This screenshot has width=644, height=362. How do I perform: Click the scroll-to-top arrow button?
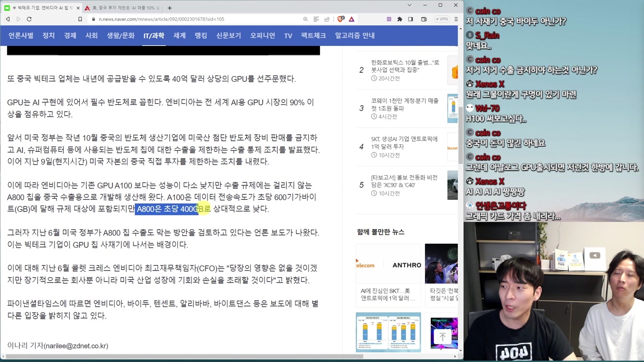(442, 337)
